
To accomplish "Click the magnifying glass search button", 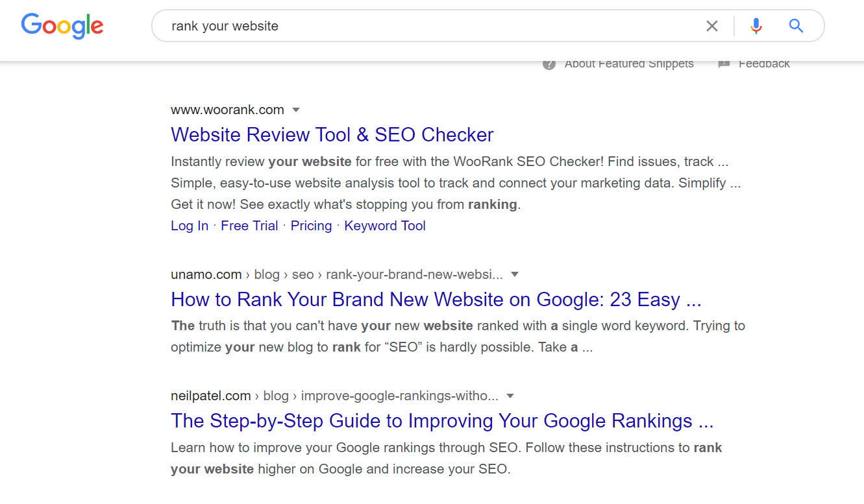I will [x=796, y=26].
